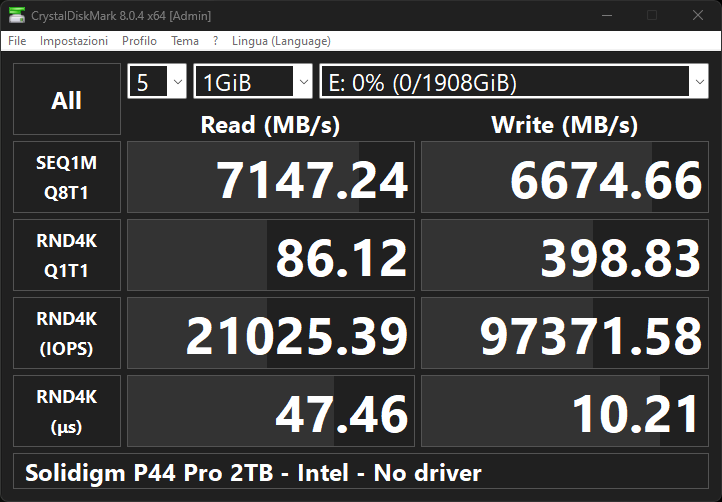Open the drive E: selection dropdown

pos(513,82)
